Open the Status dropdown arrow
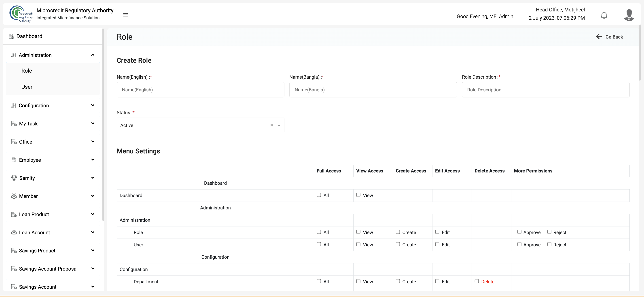This screenshot has width=644, height=297. [x=279, y=125]
